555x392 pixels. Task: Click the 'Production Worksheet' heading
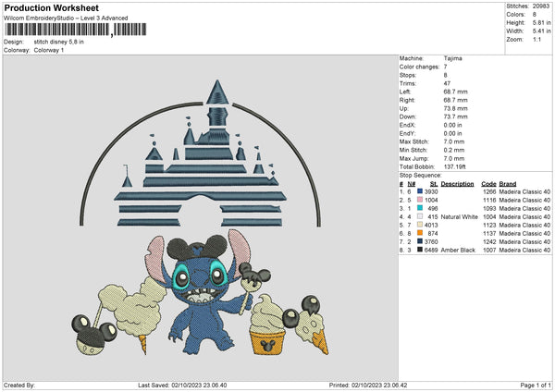pos(51,7)
